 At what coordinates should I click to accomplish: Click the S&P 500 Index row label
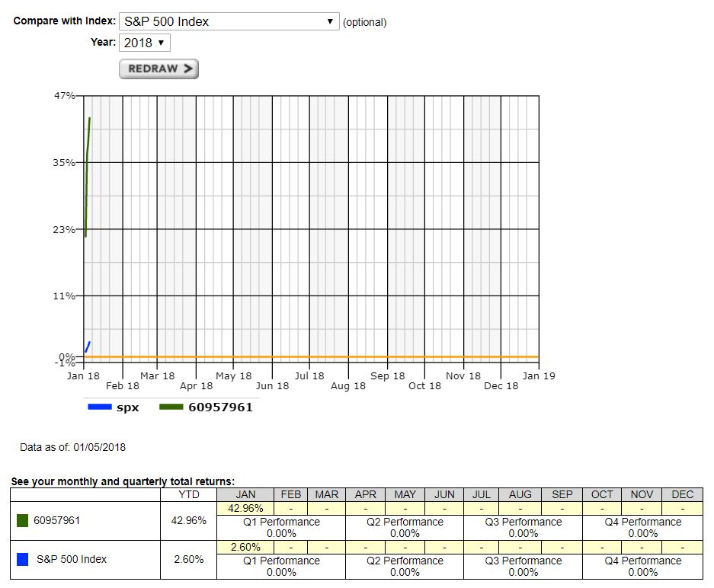coord(72,559)
